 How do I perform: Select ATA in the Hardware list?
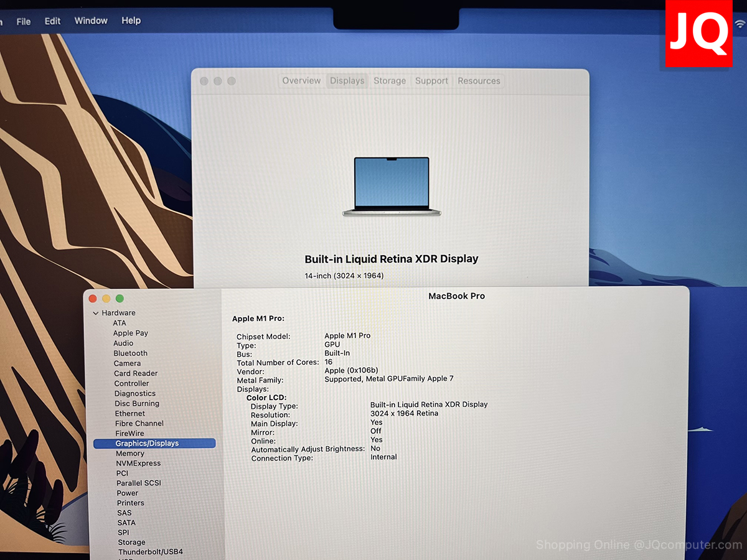click(120, 323)
